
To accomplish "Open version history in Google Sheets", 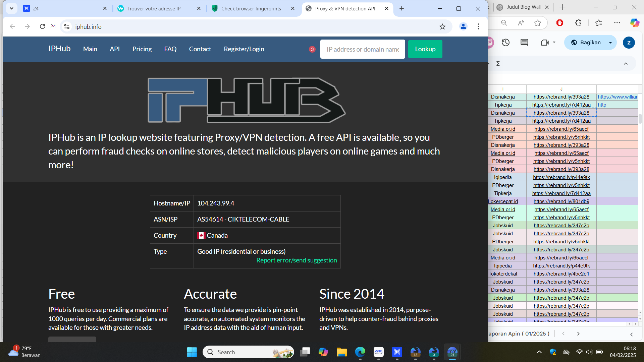I will click(505, 43).
